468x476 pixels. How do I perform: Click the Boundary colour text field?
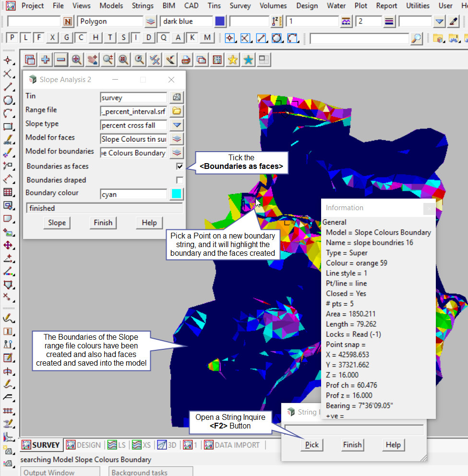click(x=133, y=194)
